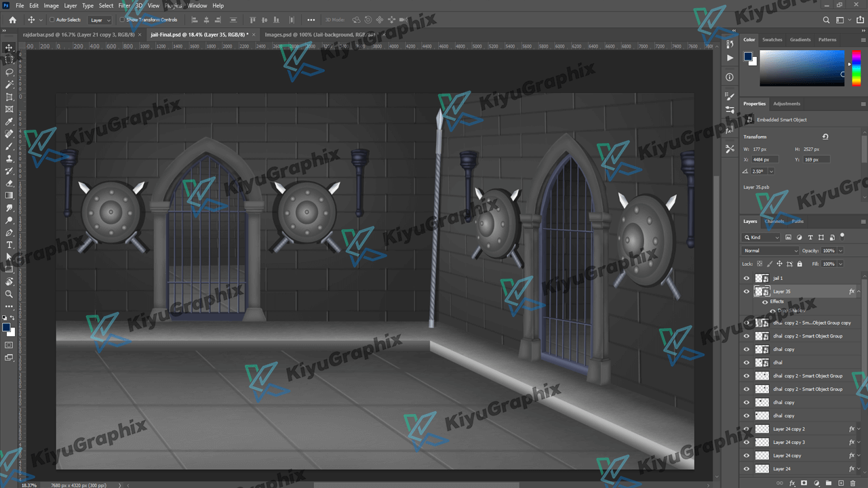This screenshot has height=488, width=868.
Task: Check Show Transform Controls
Action: pos(122,20)
